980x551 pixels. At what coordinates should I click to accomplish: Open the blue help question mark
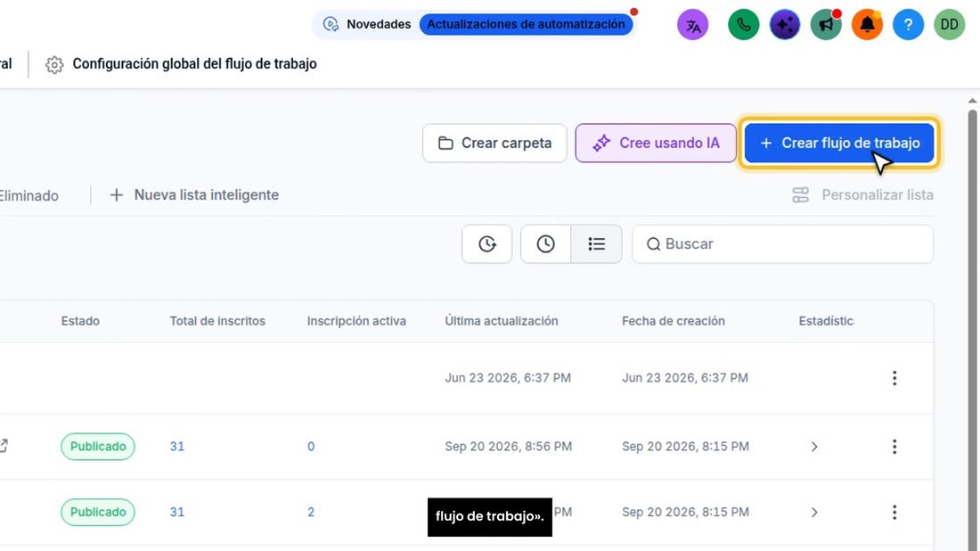[x=908, y=25]
